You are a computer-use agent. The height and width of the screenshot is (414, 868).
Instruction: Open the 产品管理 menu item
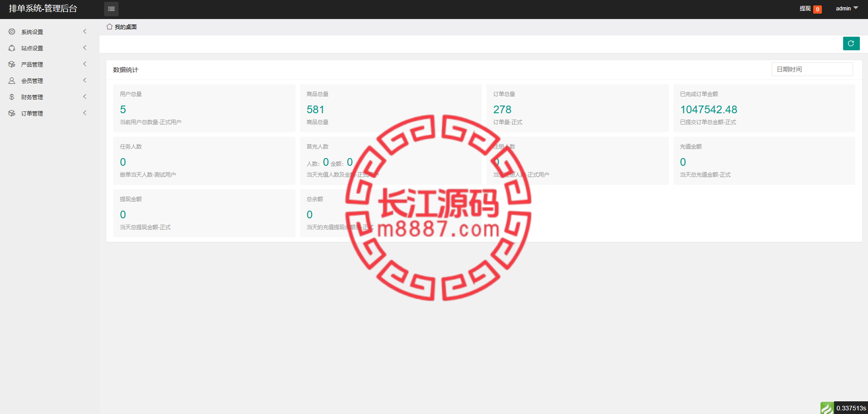pyautogui.click(x=50, y=64)
